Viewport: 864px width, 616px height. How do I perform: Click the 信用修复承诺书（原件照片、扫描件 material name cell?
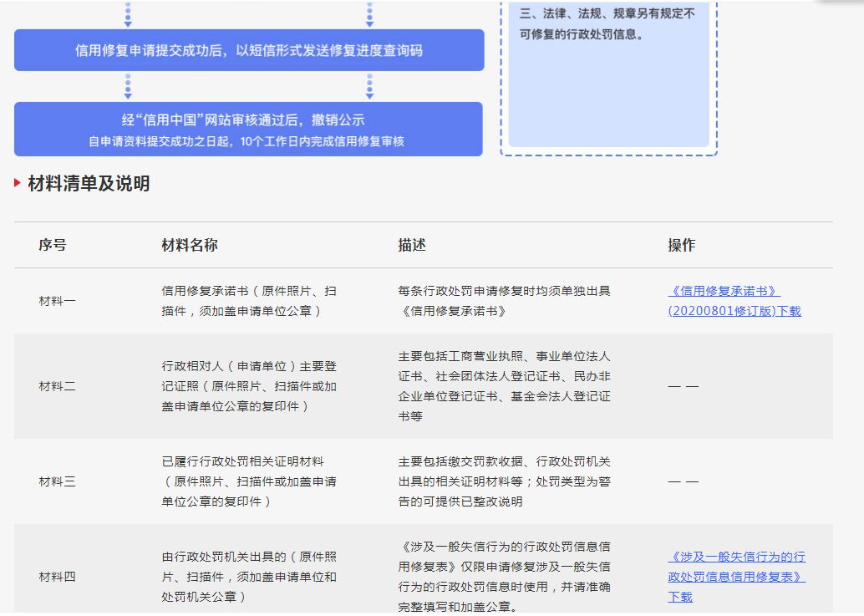(249, 301)
